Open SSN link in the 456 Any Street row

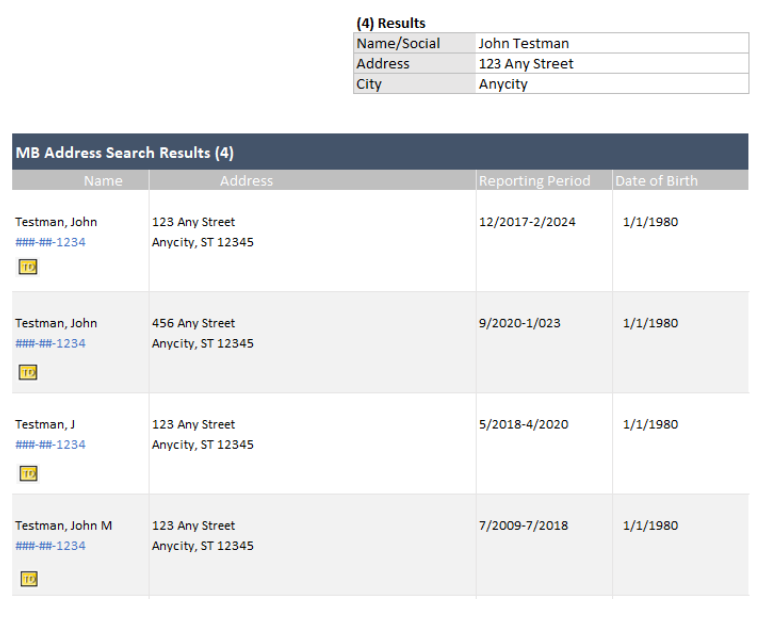coord(50,343)
